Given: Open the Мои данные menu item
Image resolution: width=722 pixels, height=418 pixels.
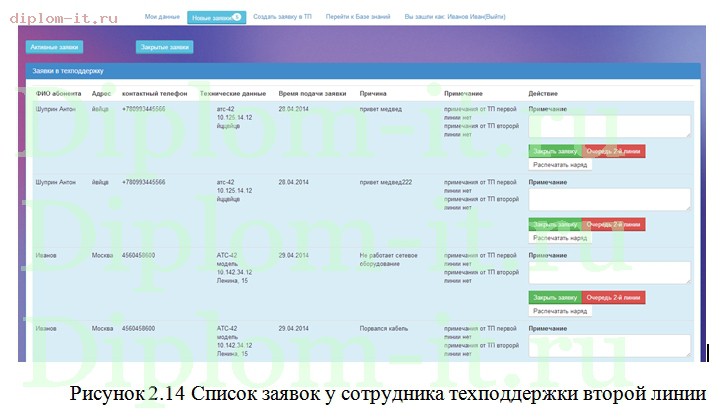Looking at the screenshot, I should tap(162, 17).
